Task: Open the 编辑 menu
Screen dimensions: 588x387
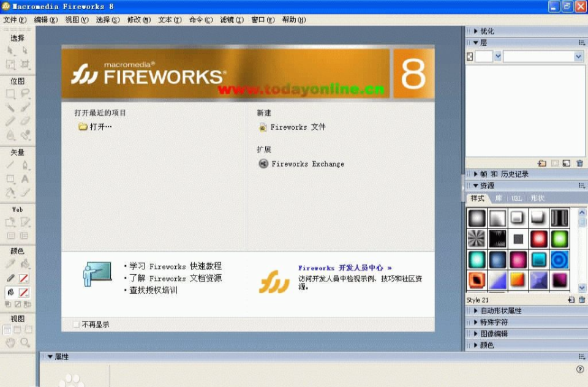Action: pos(46,20)
